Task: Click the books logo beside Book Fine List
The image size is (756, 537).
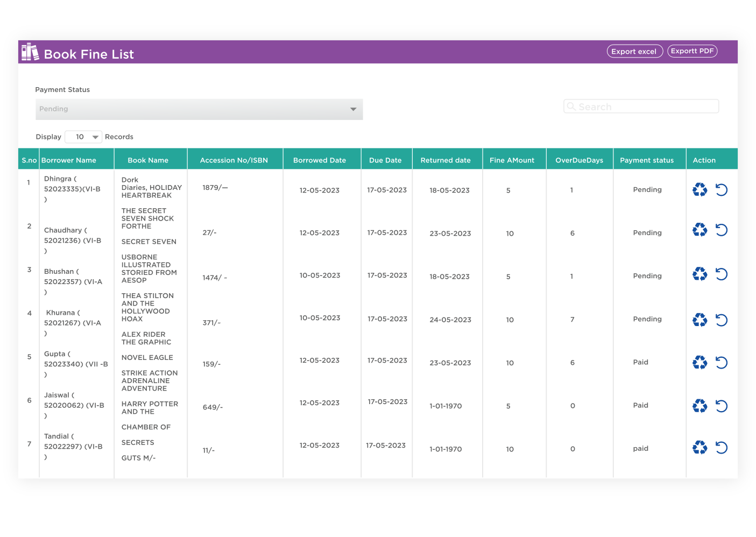Action: [x=30, y=52]
